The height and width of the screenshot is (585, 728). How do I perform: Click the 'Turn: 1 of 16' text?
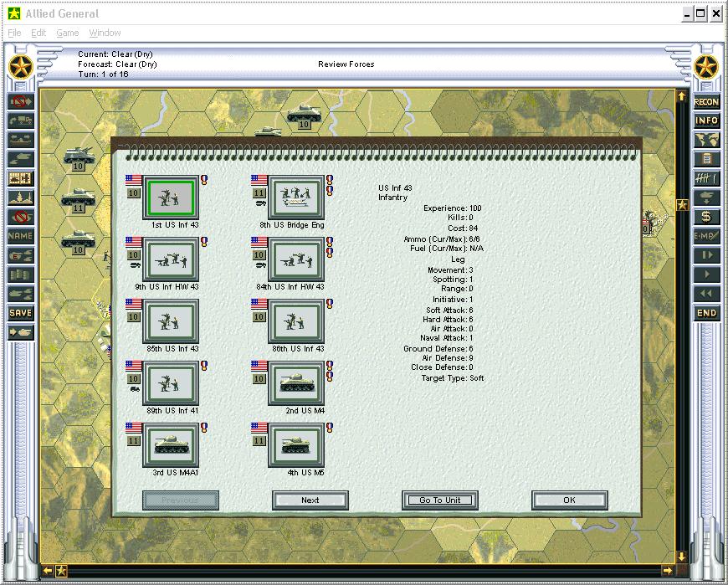(x=103, y=74)
